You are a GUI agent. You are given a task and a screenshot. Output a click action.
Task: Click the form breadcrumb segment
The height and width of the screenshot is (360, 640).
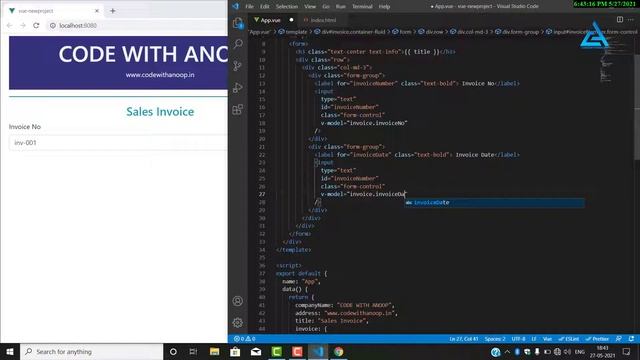[x=402, y=32]
